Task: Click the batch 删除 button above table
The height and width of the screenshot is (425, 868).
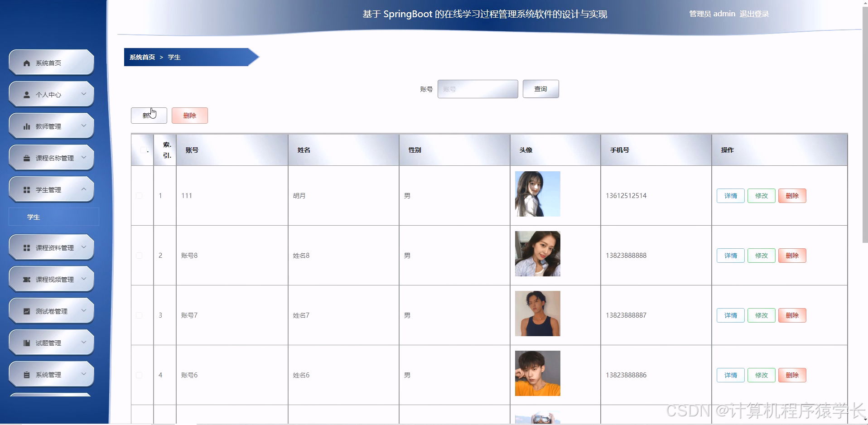Action: click(190, 116)
